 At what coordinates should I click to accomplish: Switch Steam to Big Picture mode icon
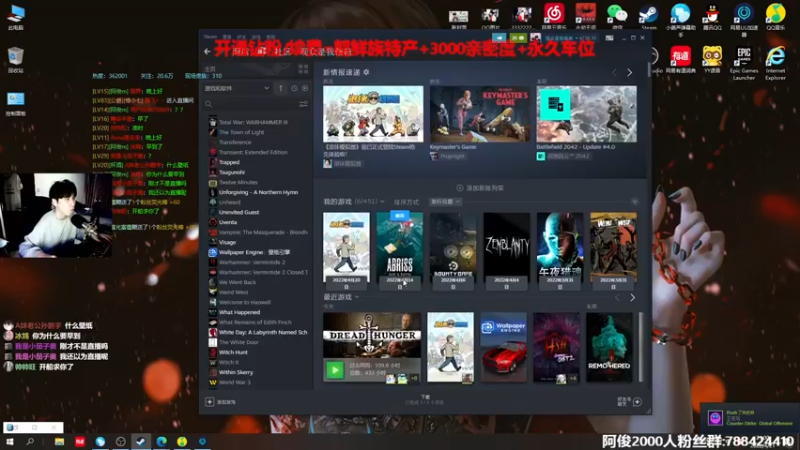click(609, 38)
